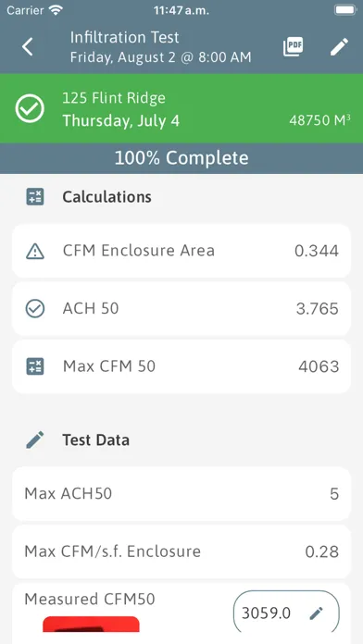The width and height of the screenshot is (363, 644).
Task: Tap the pencil icon beside Test Data
Action: tap(35, 440)
